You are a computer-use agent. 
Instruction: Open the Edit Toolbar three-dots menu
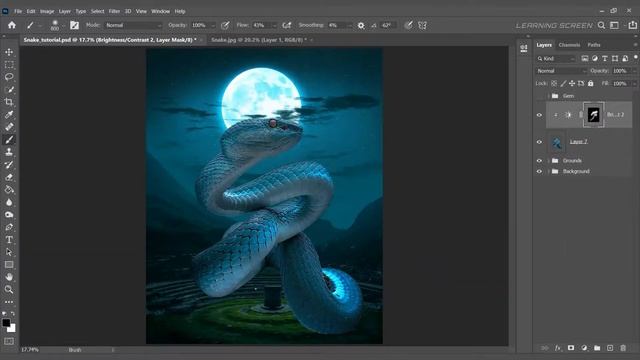tap(9, 302)
